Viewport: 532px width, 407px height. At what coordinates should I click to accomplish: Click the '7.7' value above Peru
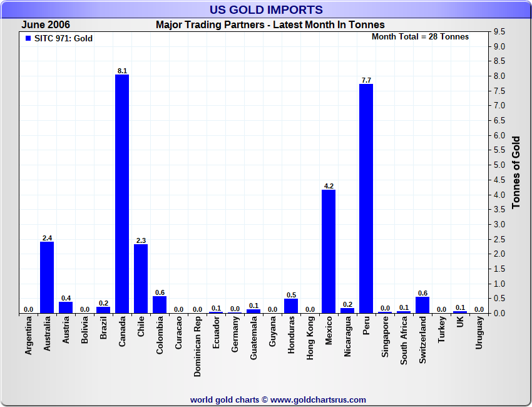tap(366, 80)
